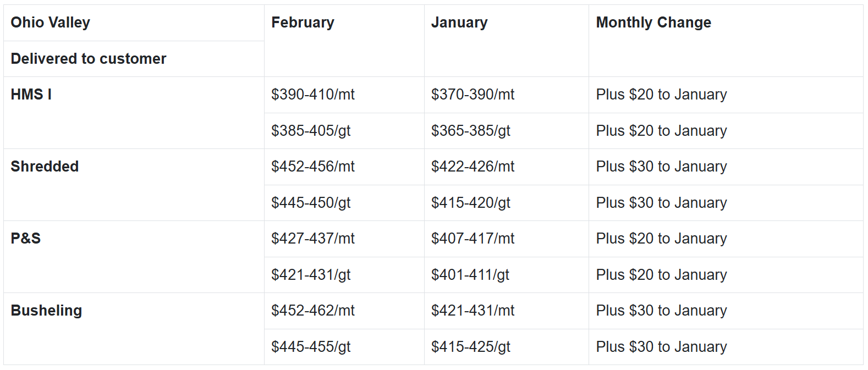Select the February column header
The image size is (868, 370).
click(x=303, y=23)
